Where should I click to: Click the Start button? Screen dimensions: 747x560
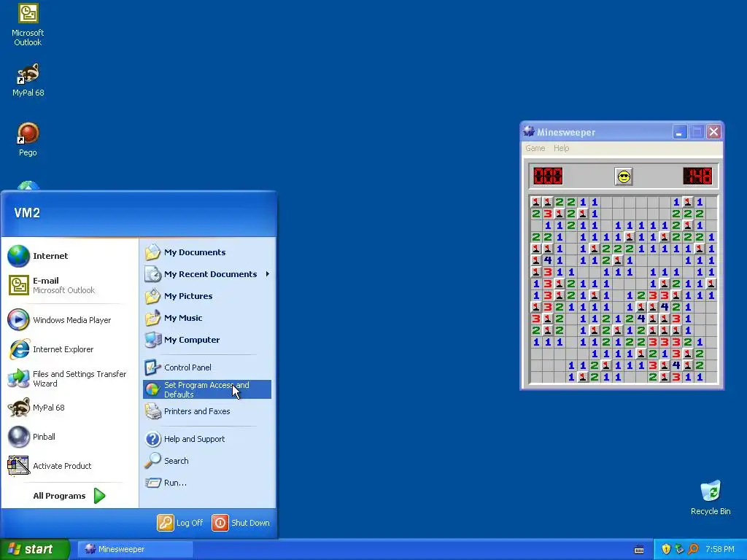34,549
